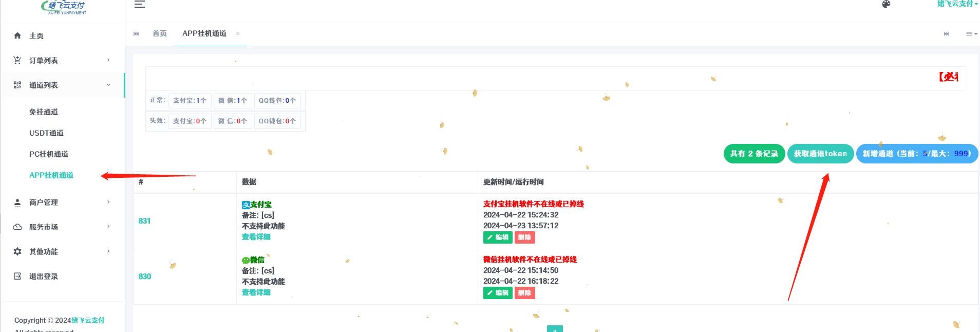Click the 微信挂机软件不在线或已掉线 warning text
This screenshot has width=980, height=332.
pos(530,260)
